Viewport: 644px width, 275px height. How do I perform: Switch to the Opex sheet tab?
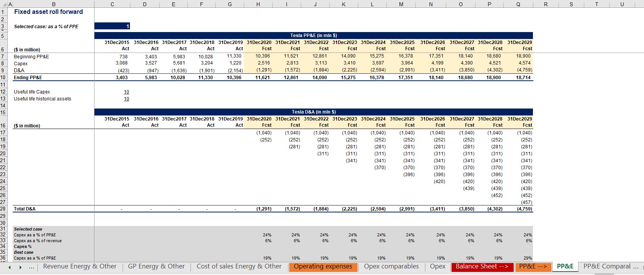pos(438,267)
